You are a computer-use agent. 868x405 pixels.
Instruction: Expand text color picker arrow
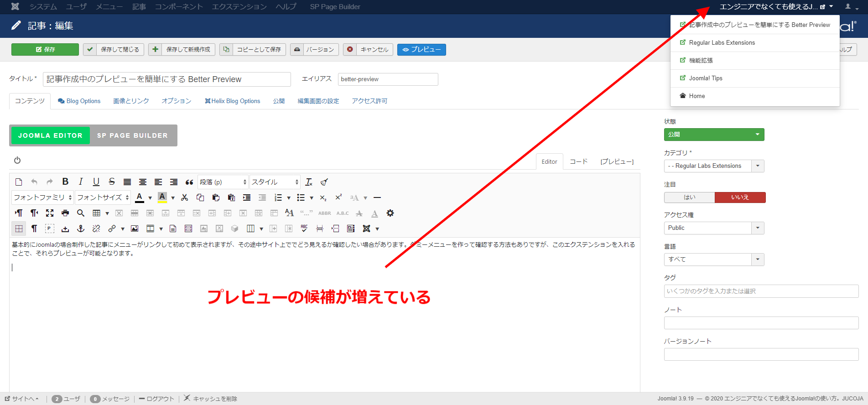(150, 198)
